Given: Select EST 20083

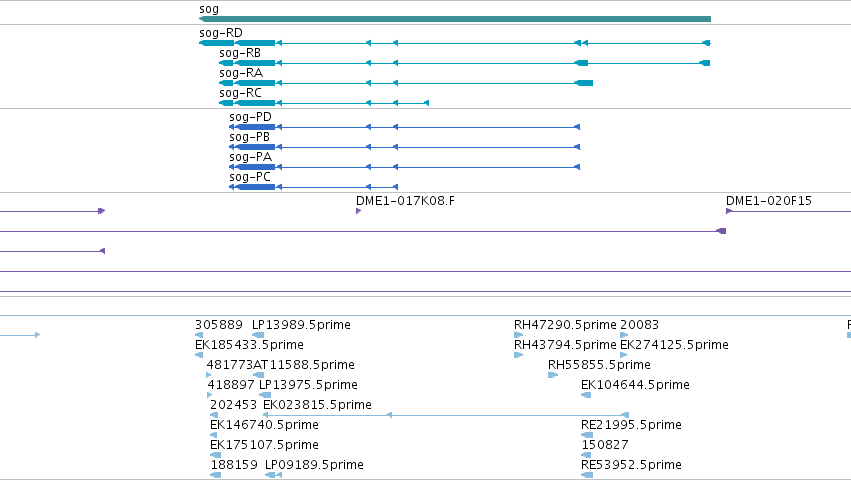Looking at the screenshot, I should 639,325.
